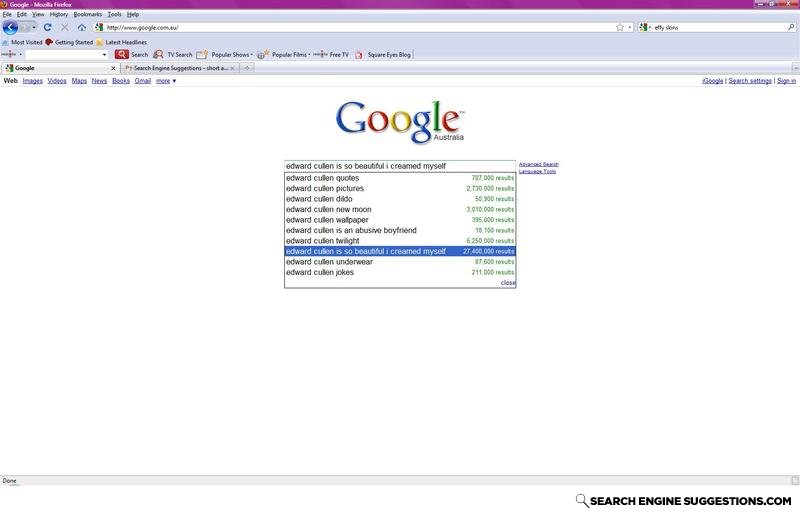Viewport: 800px width, 512px height.
Task: Click the Stop loading X icon
Action: tap(65, 28)
